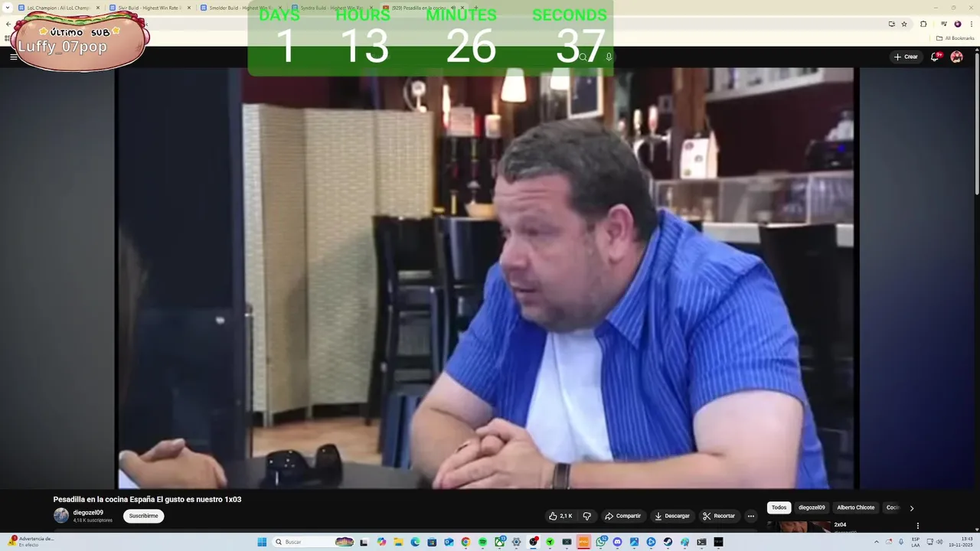Open File Explorer from taskbar
Screen dimensions: 980x551
pyautogui.click(x=398, y=542)
